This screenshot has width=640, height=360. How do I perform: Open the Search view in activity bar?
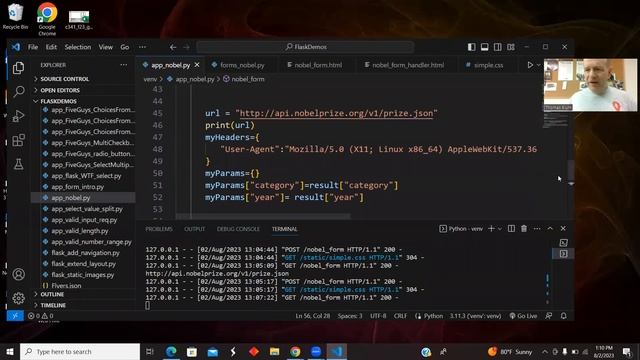[18, 91]
